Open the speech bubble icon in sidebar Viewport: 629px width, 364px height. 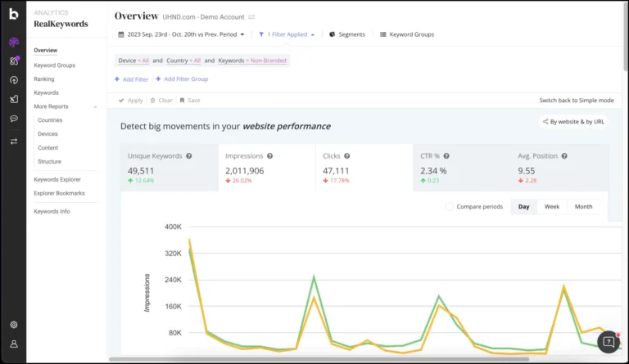tap(14, 119)
